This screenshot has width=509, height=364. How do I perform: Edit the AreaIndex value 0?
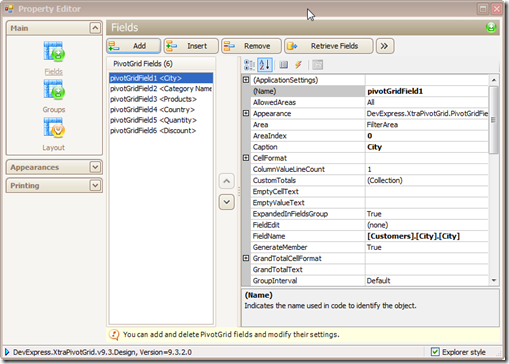(427, 136)
